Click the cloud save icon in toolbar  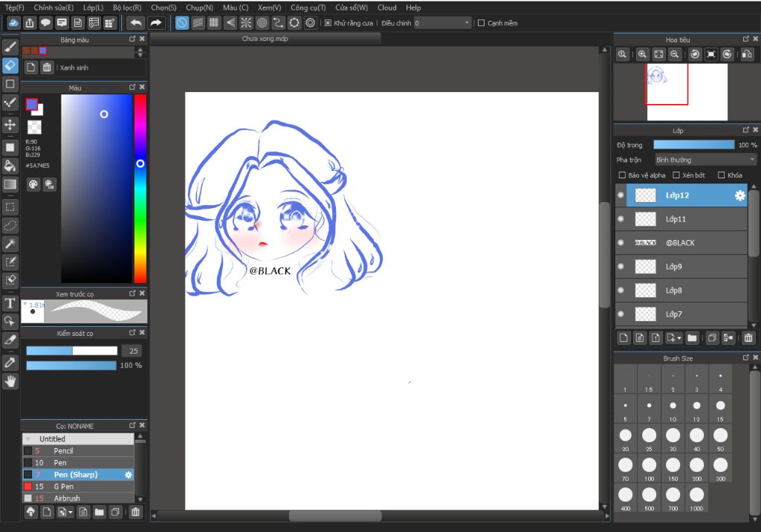point(13,23)
